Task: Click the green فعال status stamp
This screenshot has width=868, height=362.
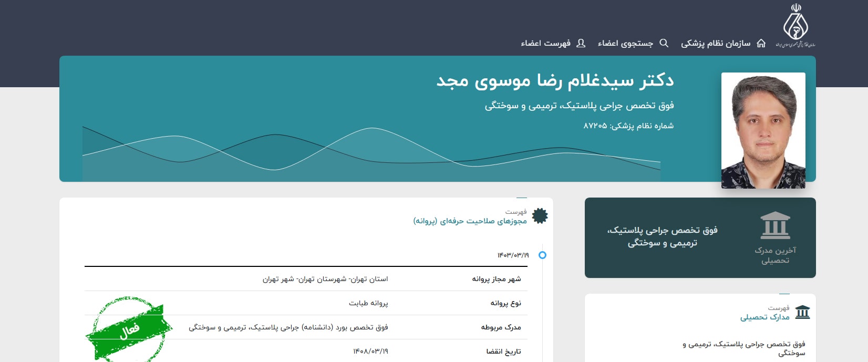Action: pyautogui.click(x=129, y=329)
